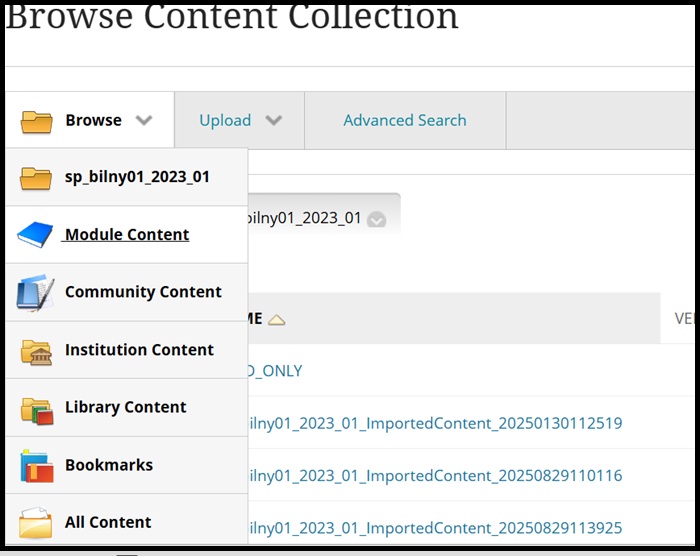This screenshot has height=556, width=700.
Task: Sort by name using the ascending arrow
Action: coord(277,320)
